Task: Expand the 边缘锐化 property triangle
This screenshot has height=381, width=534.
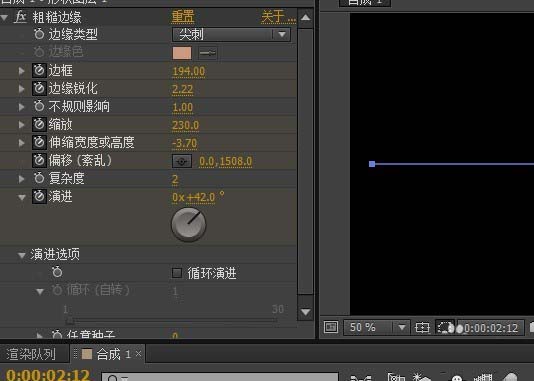Action: click(21, 89)
